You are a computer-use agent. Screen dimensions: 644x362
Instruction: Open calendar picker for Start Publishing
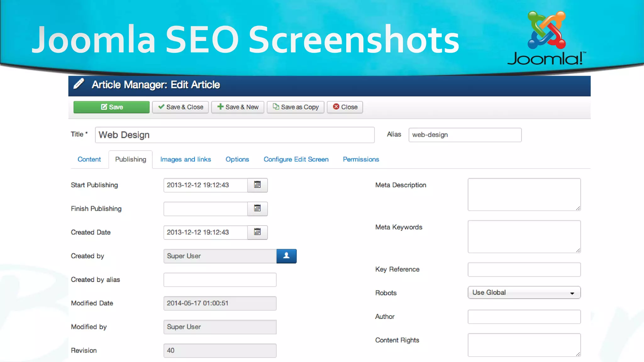257,185
